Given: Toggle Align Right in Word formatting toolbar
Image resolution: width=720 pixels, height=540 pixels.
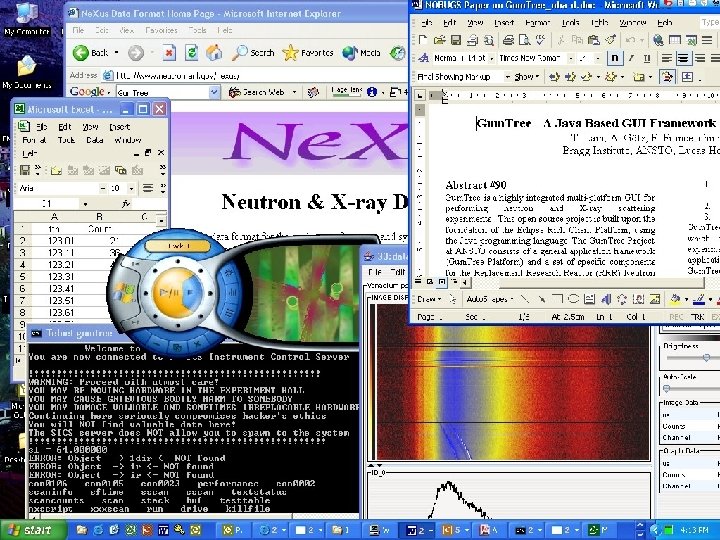Looking at the screenshot, I should [700, 58].
